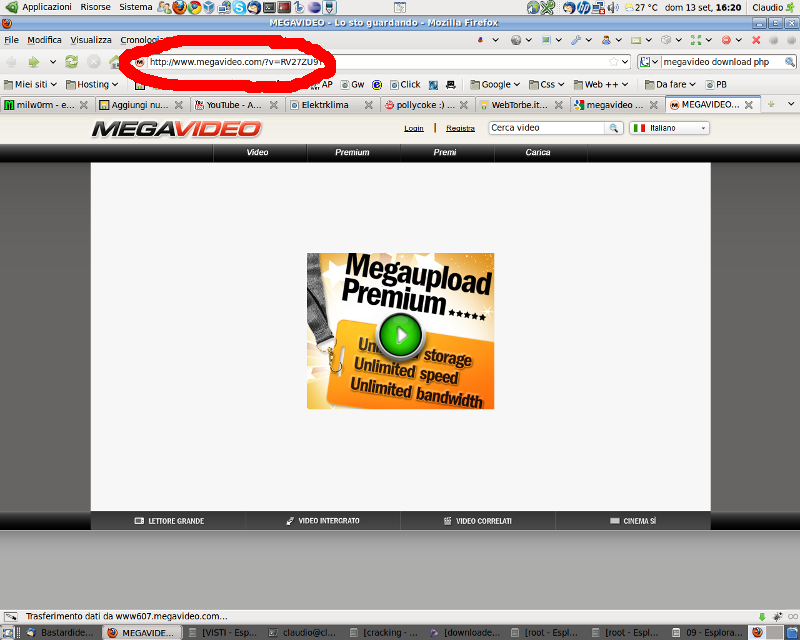Click the green resize arrows icon in the developer toolbar
800x640 pixels.
tap(696, 40)
